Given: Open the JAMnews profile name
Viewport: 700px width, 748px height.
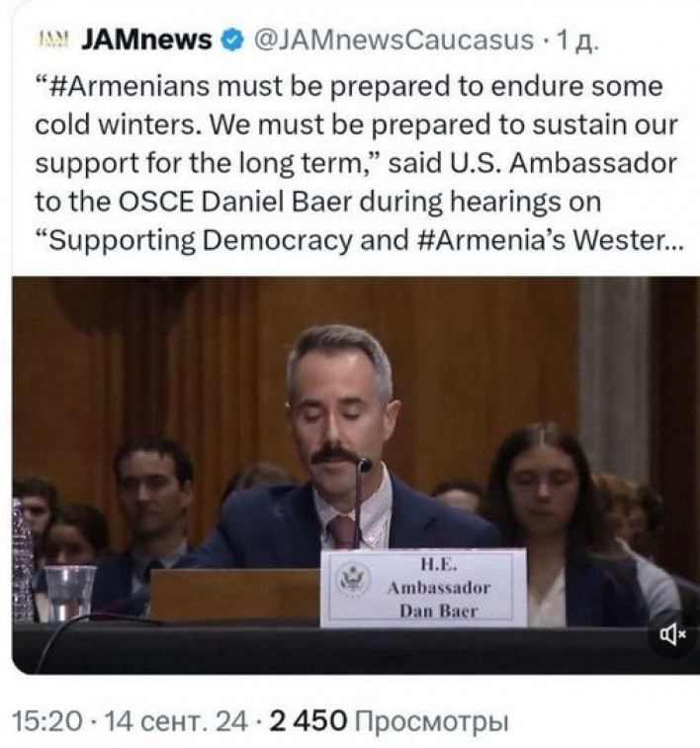Looking at the screenshot, I should pos(146,40).
